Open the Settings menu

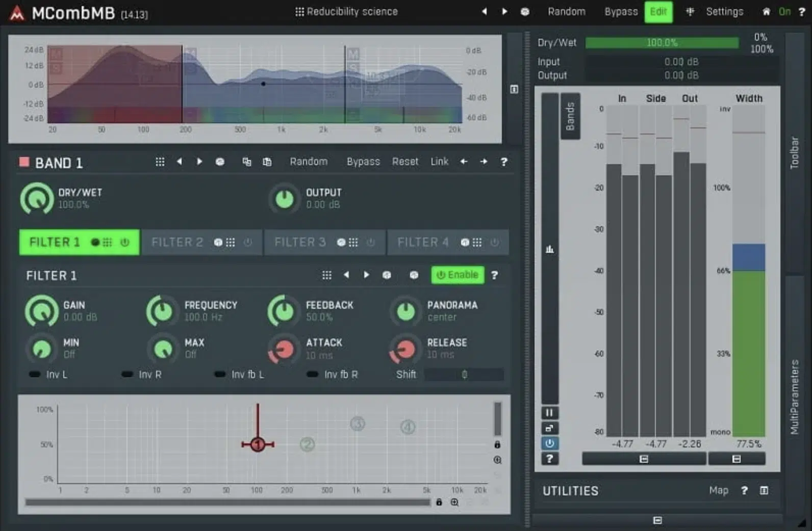pos(724,11)
